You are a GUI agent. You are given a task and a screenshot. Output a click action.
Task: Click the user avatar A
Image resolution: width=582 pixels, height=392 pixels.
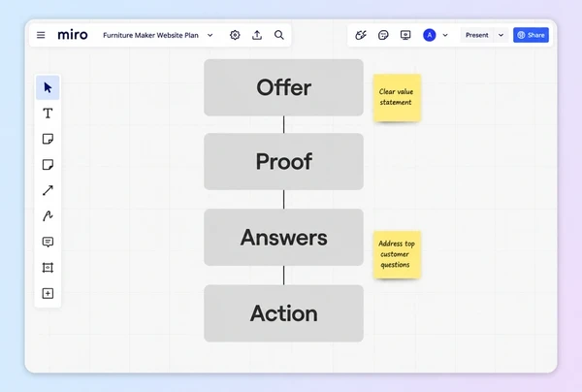point(430,35)
